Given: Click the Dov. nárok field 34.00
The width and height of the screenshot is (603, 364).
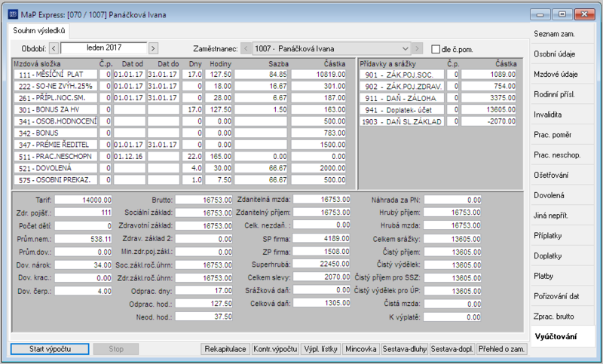Looking at the screenshot, I should [x=83, y=265].
